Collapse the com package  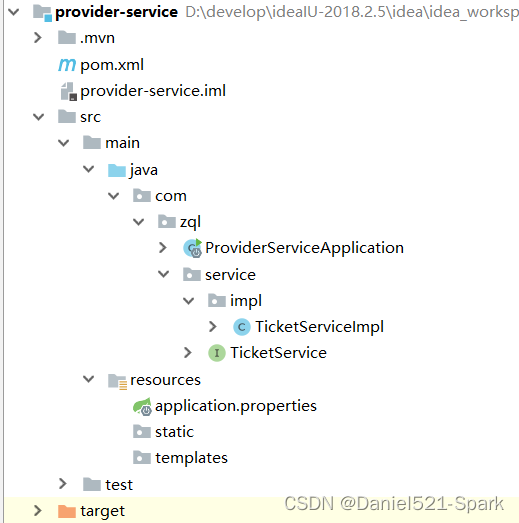click(113, 196)
